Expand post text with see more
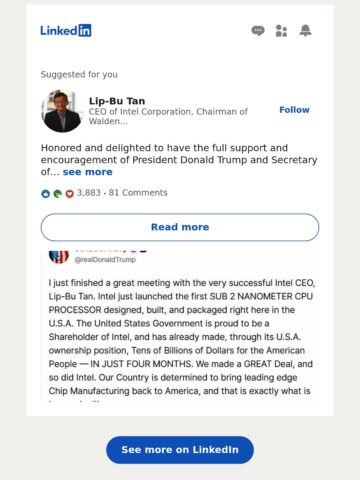The height and width of the screenshot is (480, 360). pos(88,172)
